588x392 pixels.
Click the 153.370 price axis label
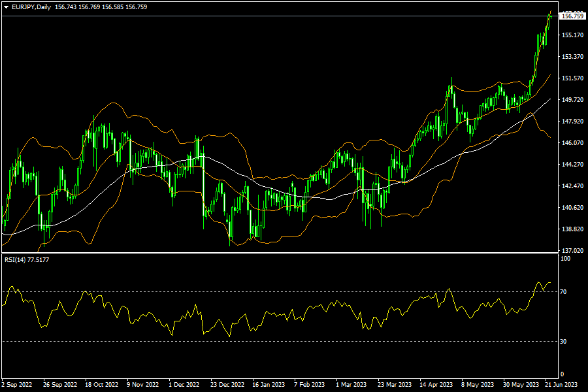point(572,57)
